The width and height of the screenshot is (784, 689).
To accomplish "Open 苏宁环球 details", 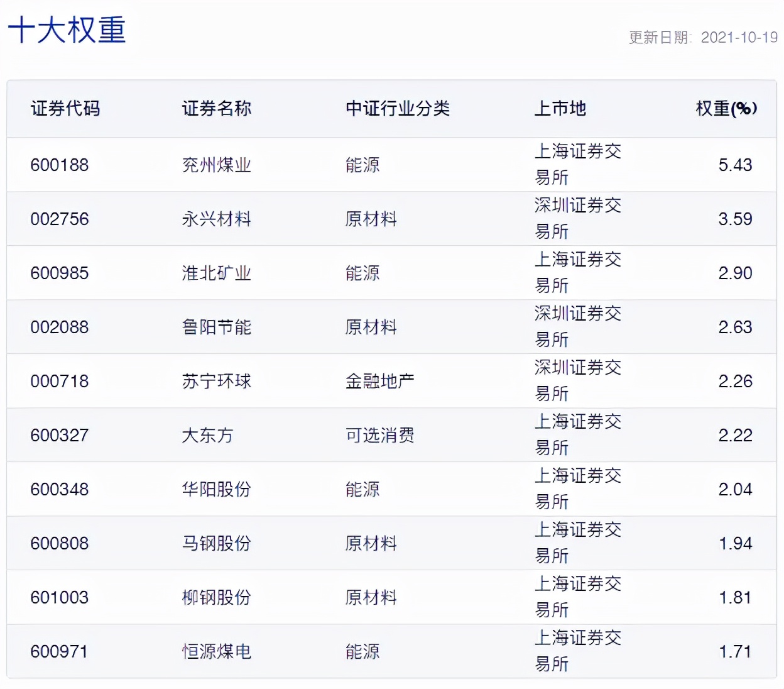I will 214,381.
